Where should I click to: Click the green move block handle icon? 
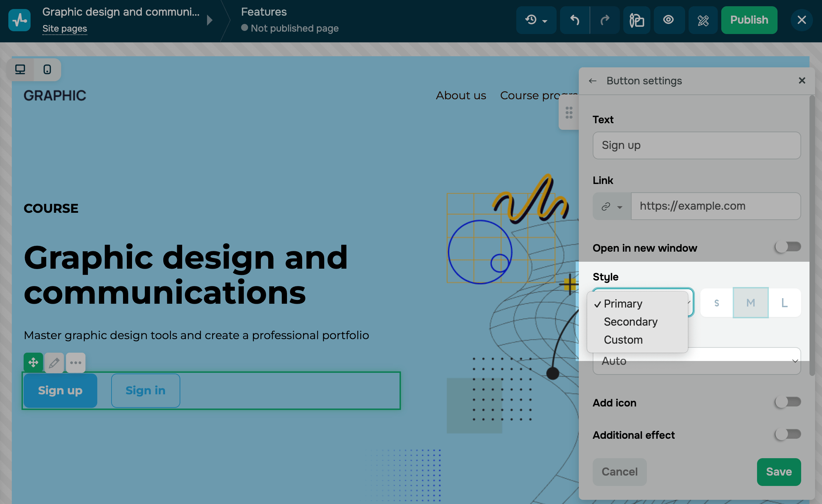[x=33, y=363]
